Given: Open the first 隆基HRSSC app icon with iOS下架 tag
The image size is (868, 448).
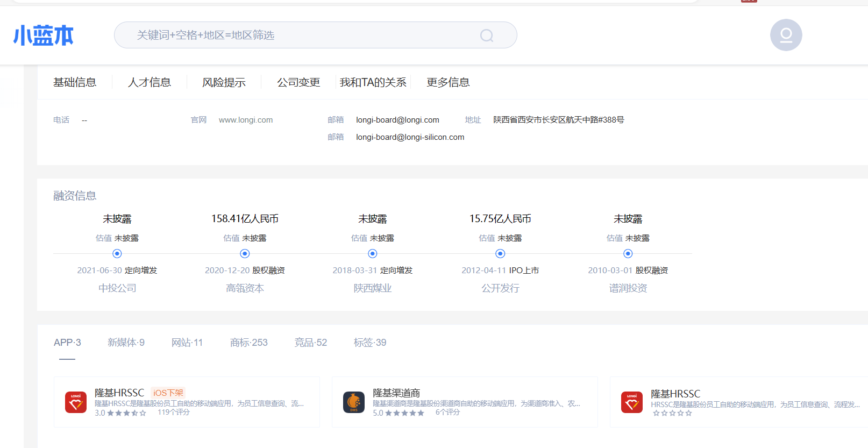Looking at the screenshot, I should click(76, 402).
